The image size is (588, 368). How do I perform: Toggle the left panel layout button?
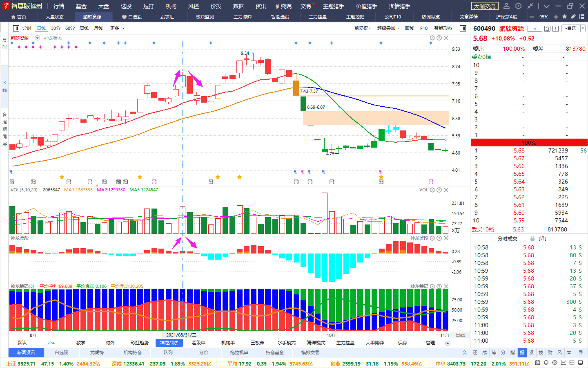pyautogui.click(x=16, y=28)
